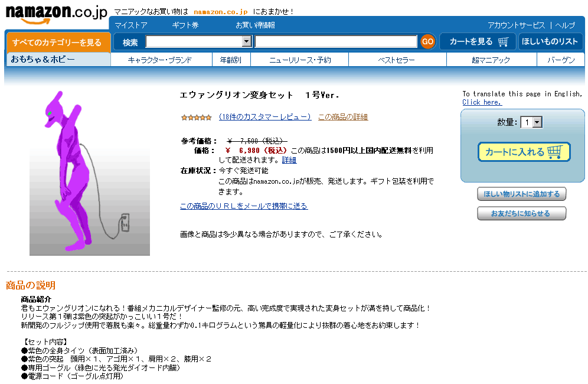Open the 超マニアック menu item
588x384 pixels.
pos(491,60)
